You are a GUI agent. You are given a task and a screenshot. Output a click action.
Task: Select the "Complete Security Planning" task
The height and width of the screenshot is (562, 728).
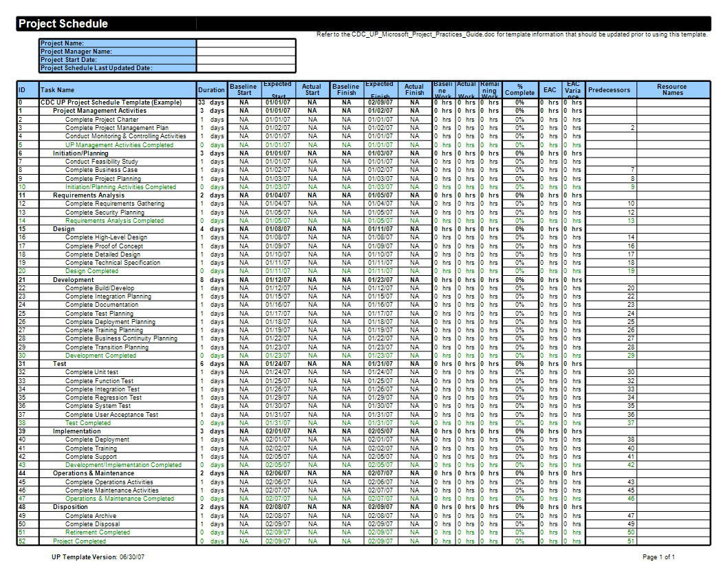[105, 212]
